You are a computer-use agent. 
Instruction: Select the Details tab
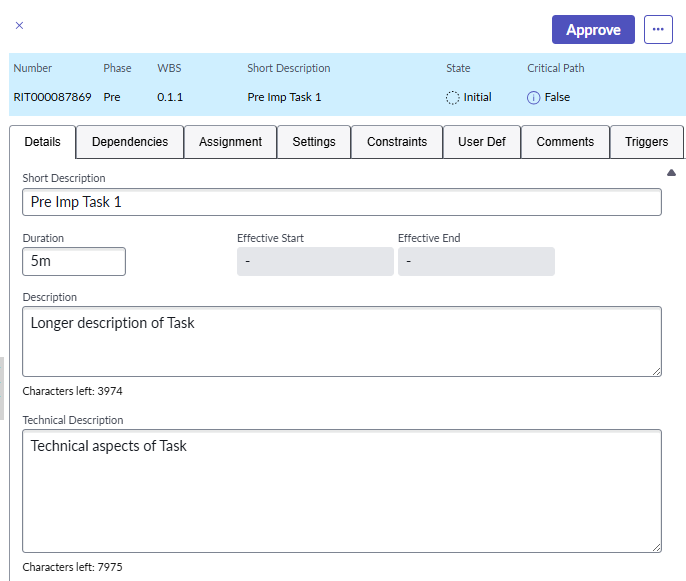coord(43,142)
